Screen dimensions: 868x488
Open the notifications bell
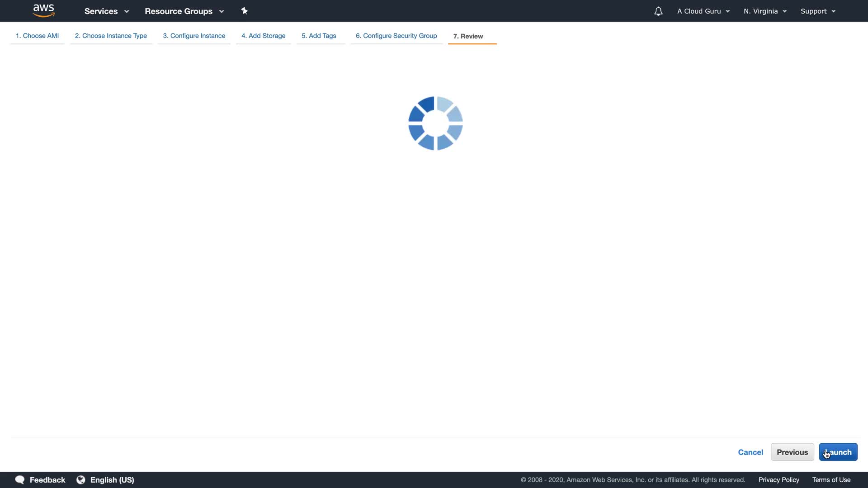click(658, 11)
